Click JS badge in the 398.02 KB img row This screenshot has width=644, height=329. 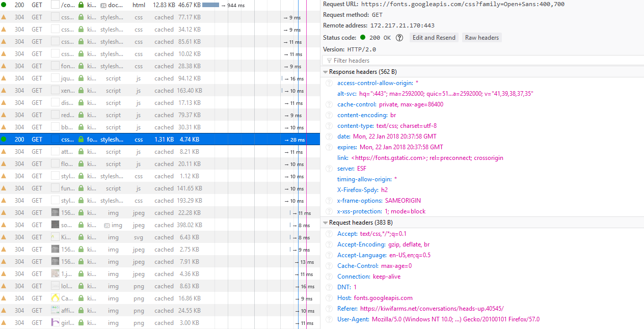(x=107, y=225)
